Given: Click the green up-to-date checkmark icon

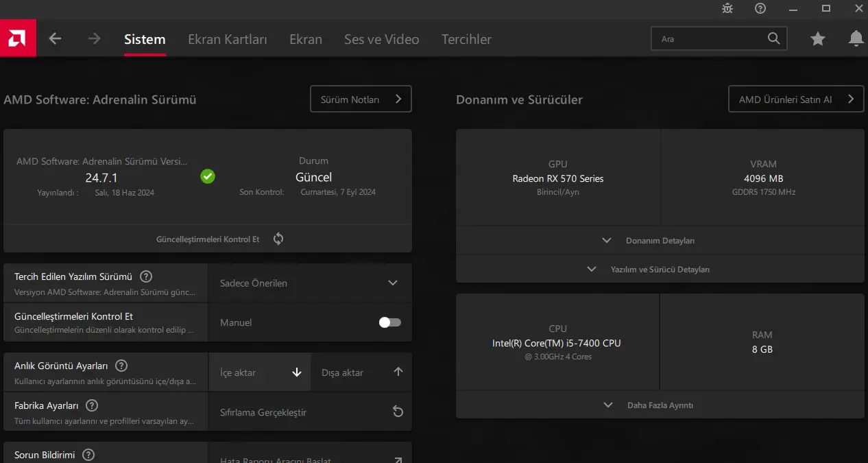Looking at the screenshot, I should [208, 177].
